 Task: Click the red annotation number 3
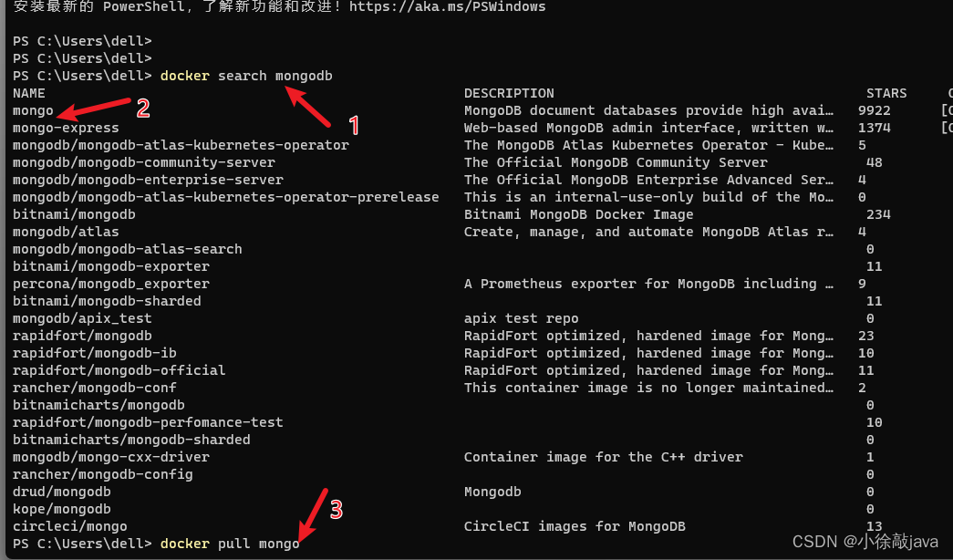[337, 509]
